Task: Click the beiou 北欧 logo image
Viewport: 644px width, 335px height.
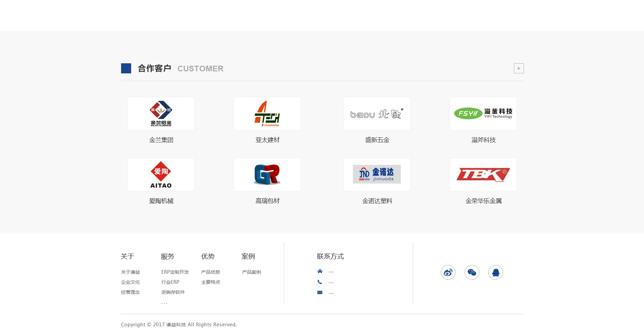Action: (x=377, y=114)
